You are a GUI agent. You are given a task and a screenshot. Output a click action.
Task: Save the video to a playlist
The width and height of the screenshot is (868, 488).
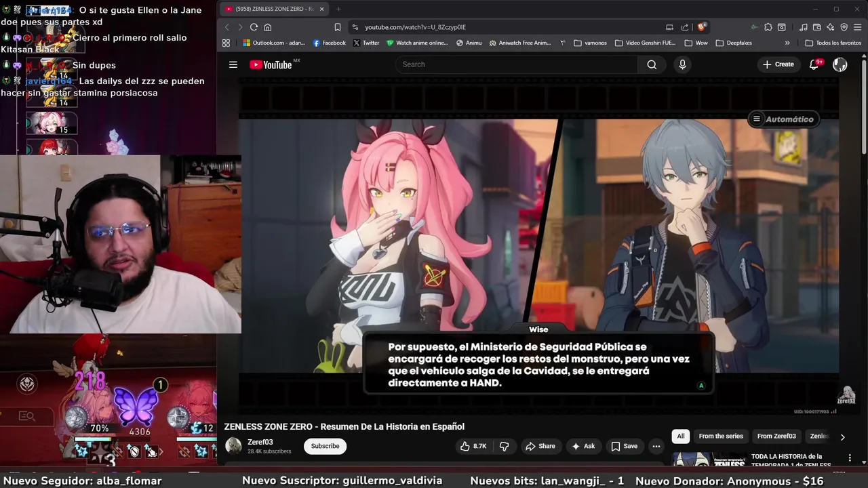click(x=624, y=446)
